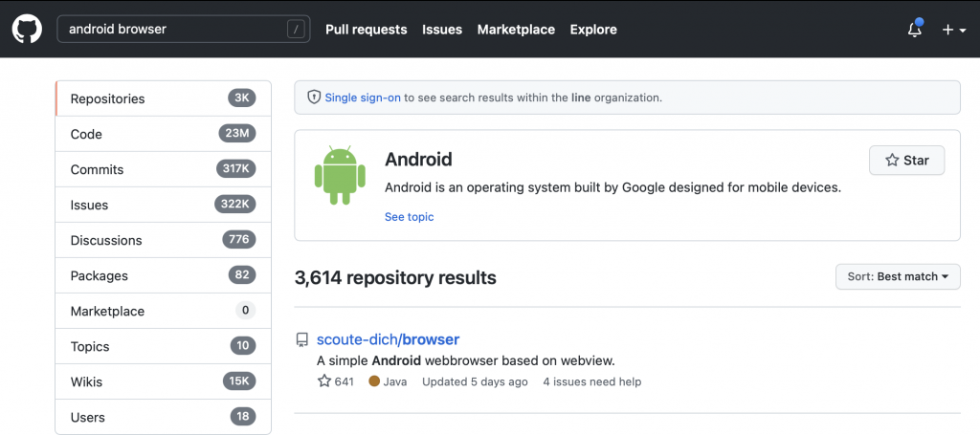Show the Packages results
The width and height of the screenshot is (980, 435).
[163, 275]
